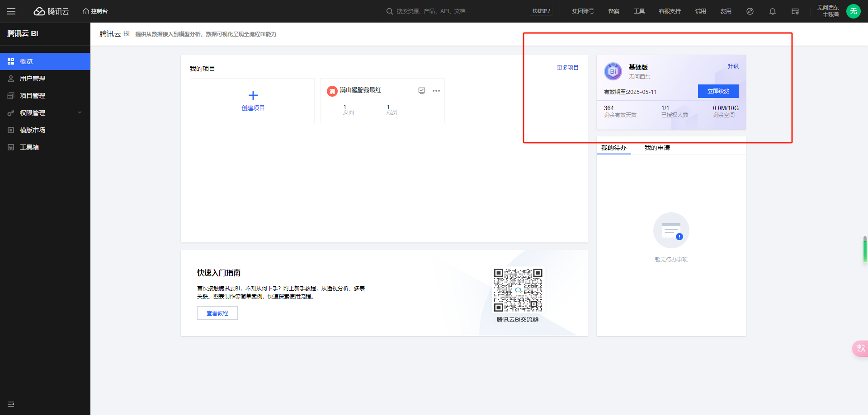Click the 更多项目 link
The image size is (868, 415).
(568, 68)
